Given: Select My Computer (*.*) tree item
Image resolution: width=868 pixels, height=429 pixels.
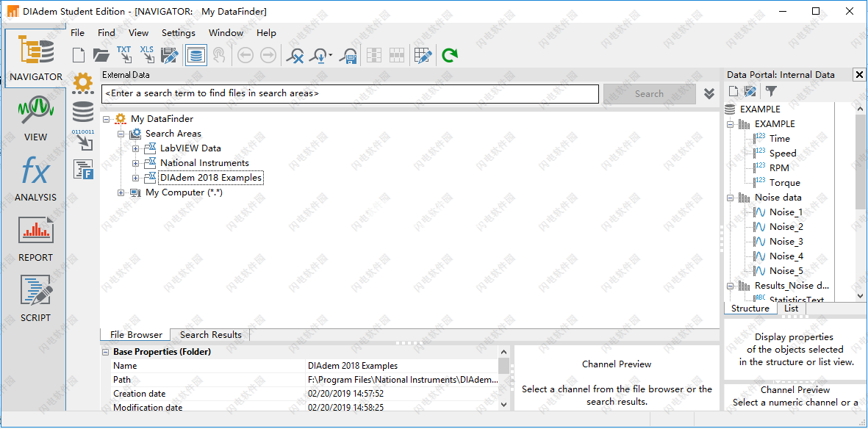Looking at the screenshot, I should pos(184,192).
